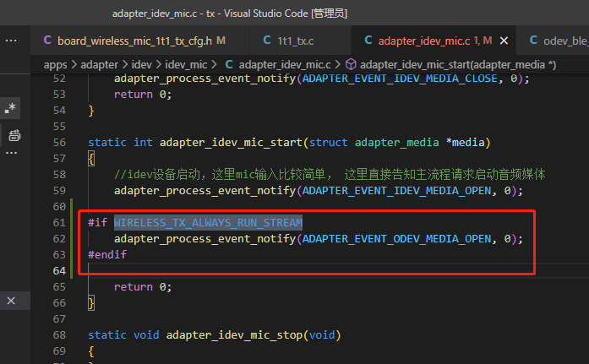The image size is (589, 364).
Task: Open the ellipsis under the sidebar icons
Action: coord(11,153)
